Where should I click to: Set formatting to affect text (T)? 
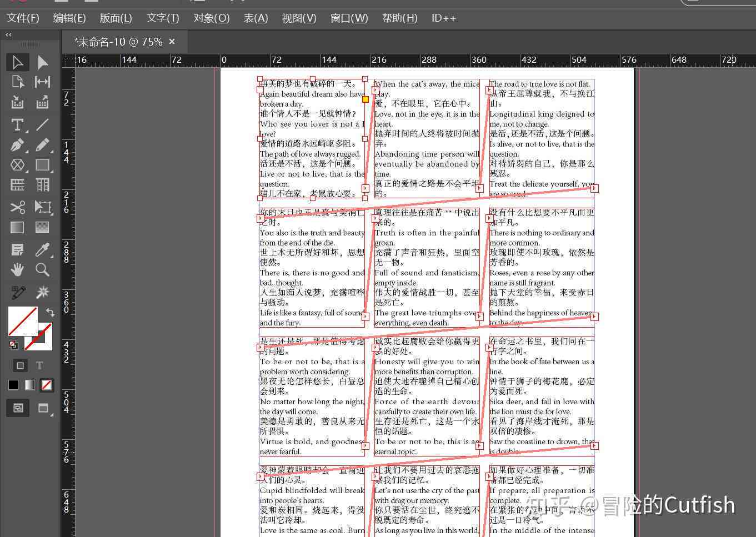click(39, 365)
